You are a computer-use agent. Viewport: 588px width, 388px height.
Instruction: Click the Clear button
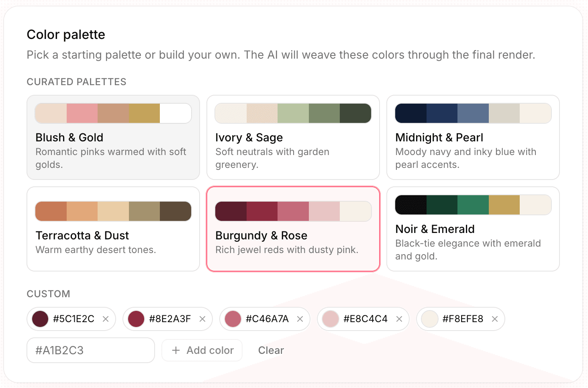(x=271, y=350)
